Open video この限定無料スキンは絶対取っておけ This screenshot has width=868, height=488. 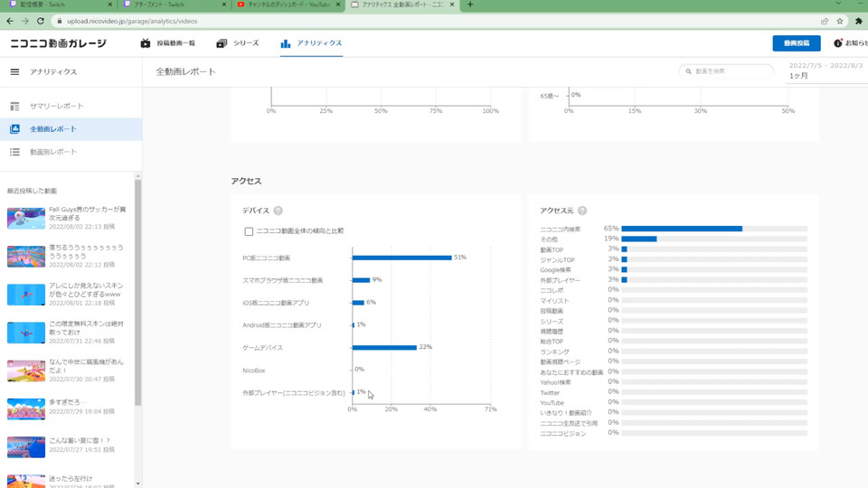pyautogui.click(x=86, y=328)
